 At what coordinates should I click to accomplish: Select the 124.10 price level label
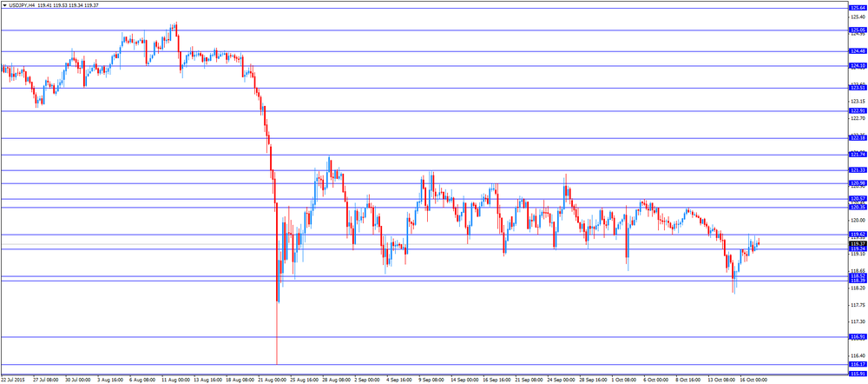click(858, 66)
